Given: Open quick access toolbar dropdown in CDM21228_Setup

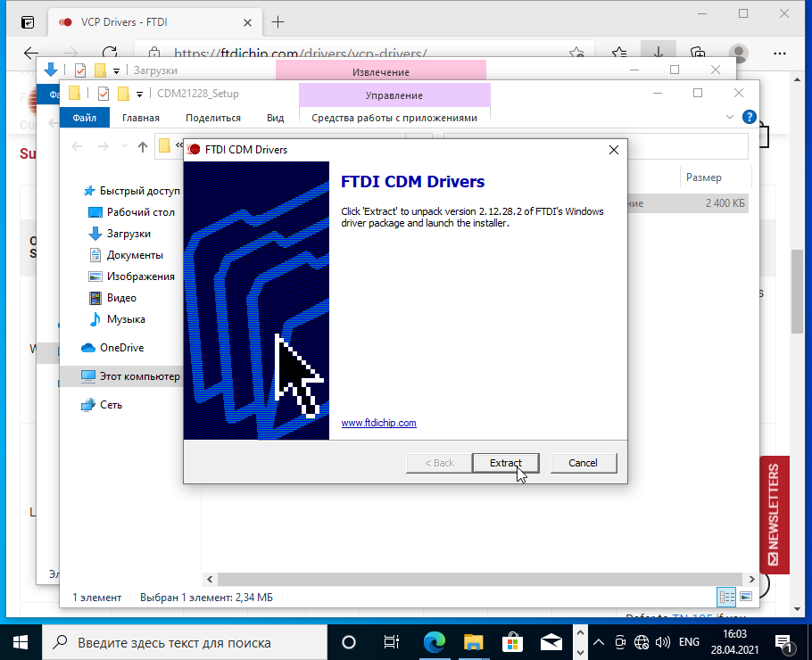Looking at the screenshot, I should (139, 94).
